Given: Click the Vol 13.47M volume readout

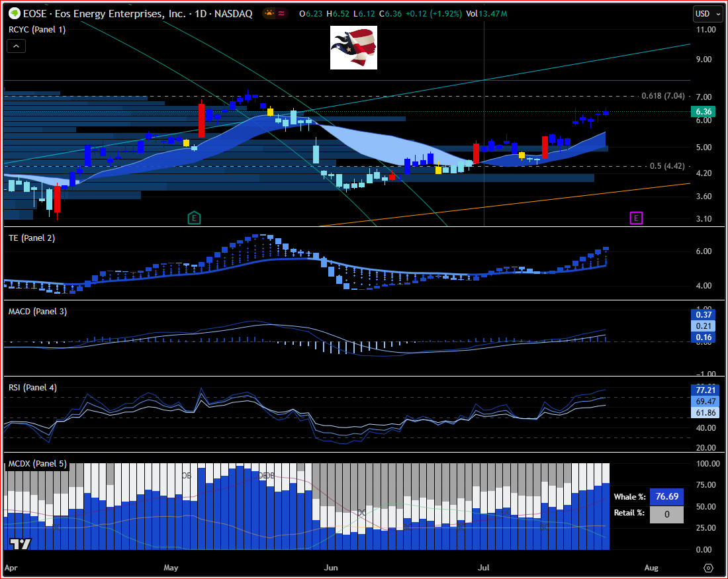Looking at the screenshot, I should [486, 14].
